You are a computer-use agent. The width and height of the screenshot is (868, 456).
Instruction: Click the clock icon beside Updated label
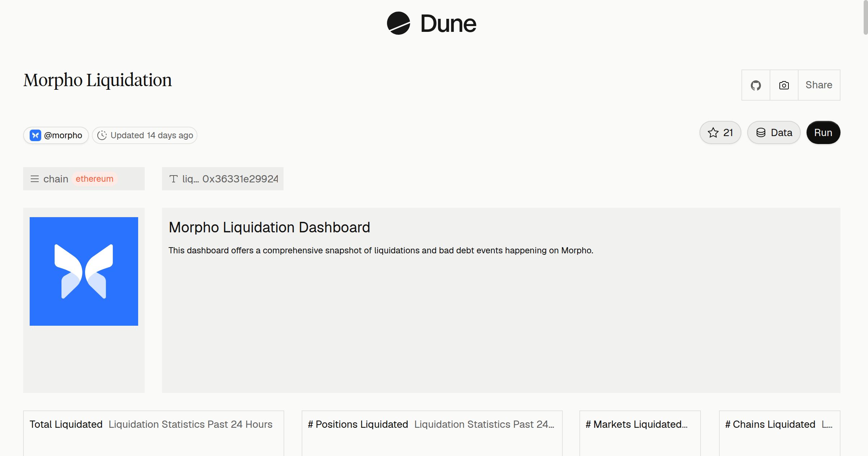tap(102, 135)
